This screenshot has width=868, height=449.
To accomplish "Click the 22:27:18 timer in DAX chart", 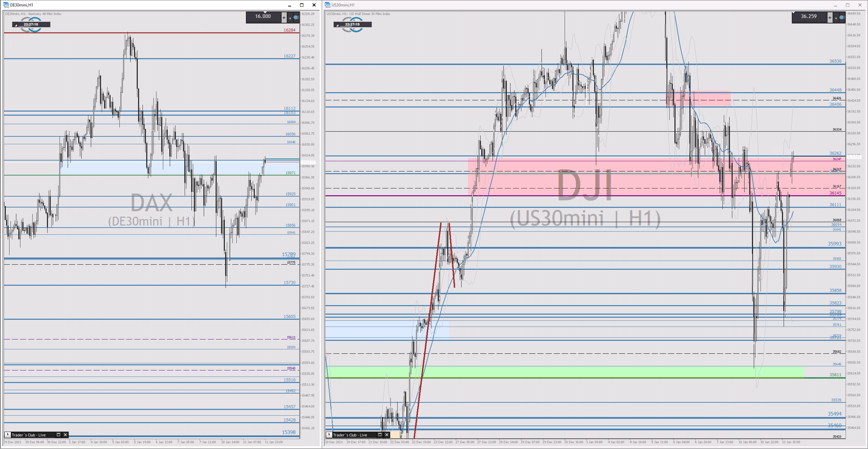I will (31, 24).
